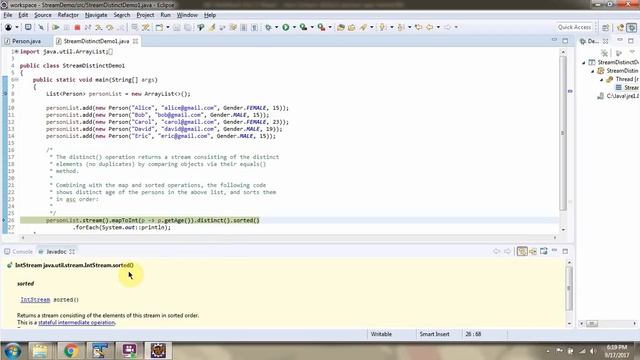Open the Run button dropdown arrow
640x360 pixels.
point(294,27)
